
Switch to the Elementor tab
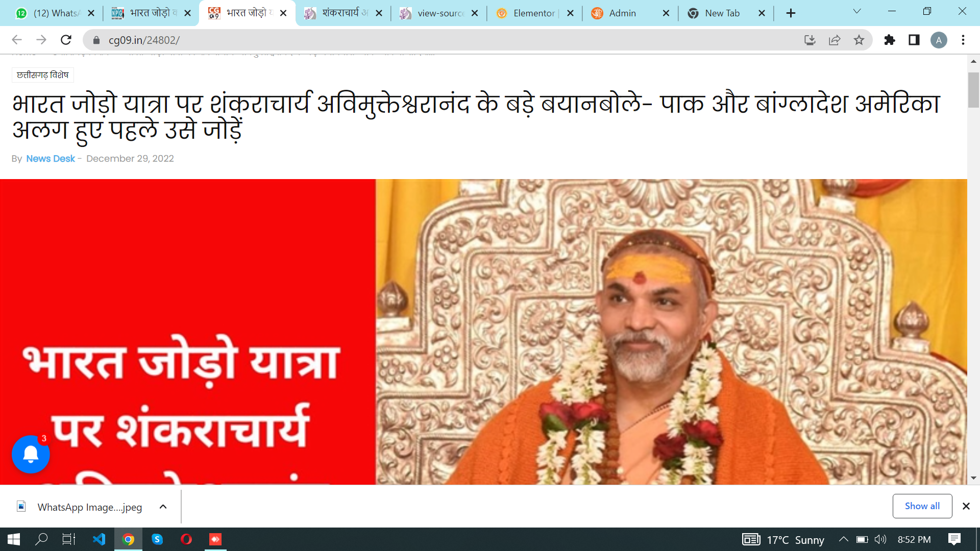coord(534,13)
